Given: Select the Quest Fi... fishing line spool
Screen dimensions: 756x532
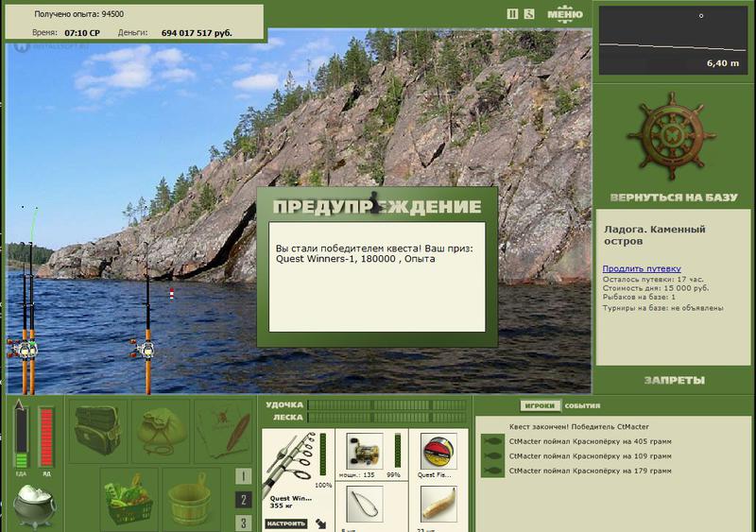Looking at the screenshot, I should [x=438, y=451].
